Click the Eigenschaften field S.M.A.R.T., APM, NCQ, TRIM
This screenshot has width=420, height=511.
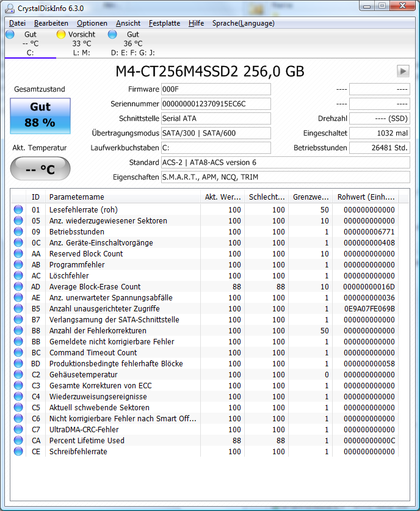[286, 177]
